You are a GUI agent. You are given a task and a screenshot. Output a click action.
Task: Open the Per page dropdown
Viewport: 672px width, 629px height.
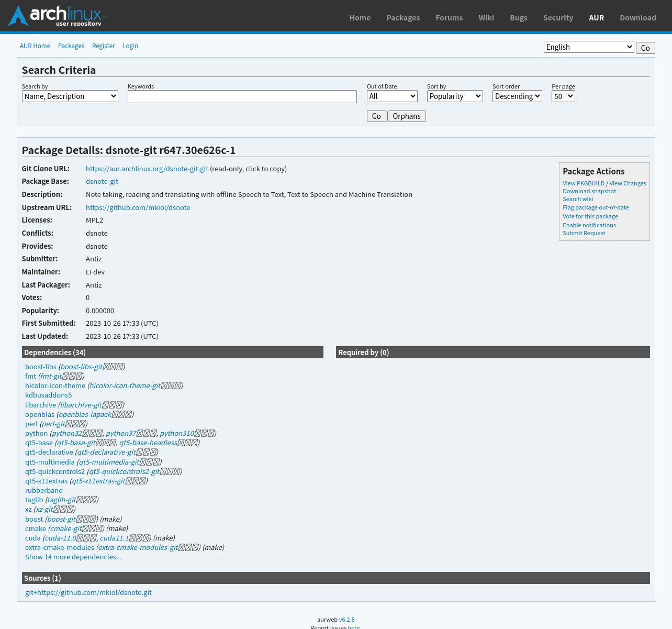click(563, 96)
